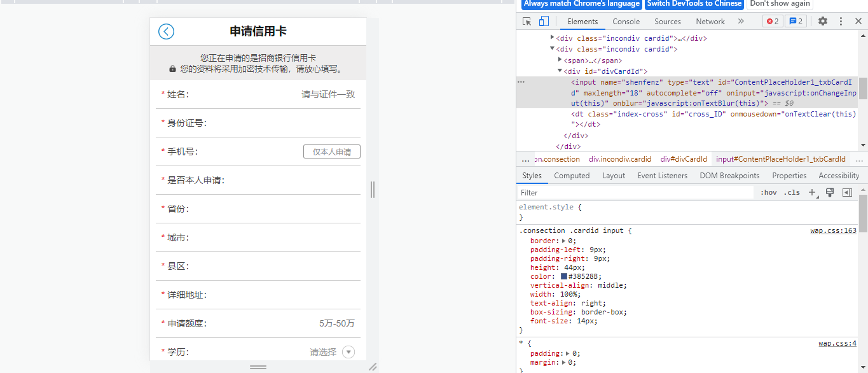Switch to the Console tab
The height and width of the screenshot is (373, 868).
626,21
